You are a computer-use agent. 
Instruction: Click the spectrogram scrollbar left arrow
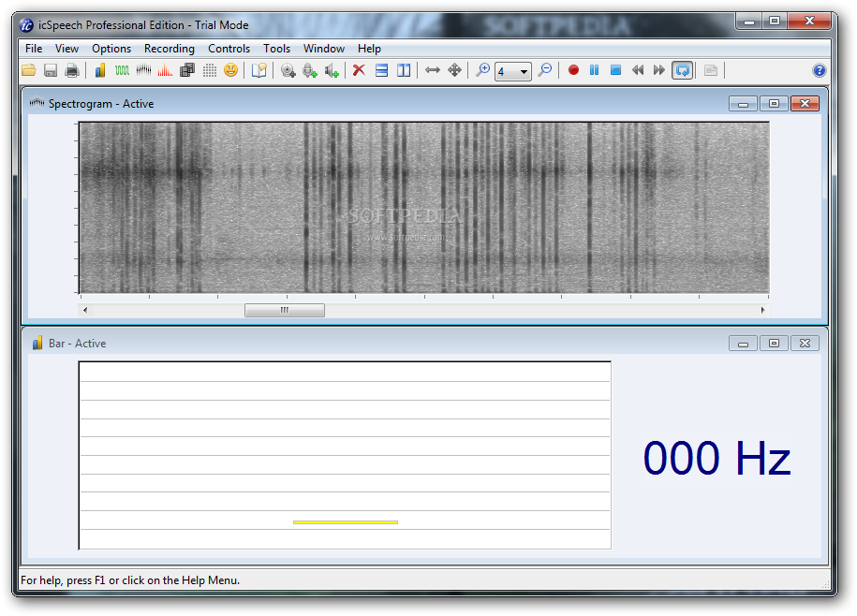(84, 310)
